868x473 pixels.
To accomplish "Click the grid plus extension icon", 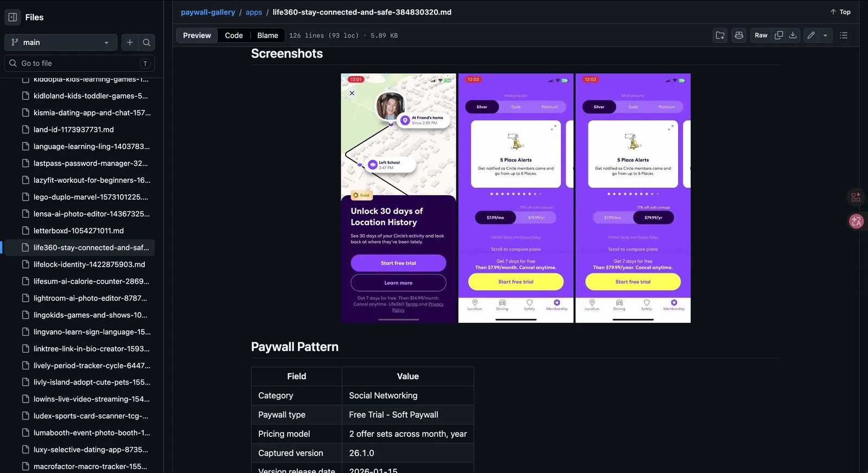I will [x=856, y=197].
